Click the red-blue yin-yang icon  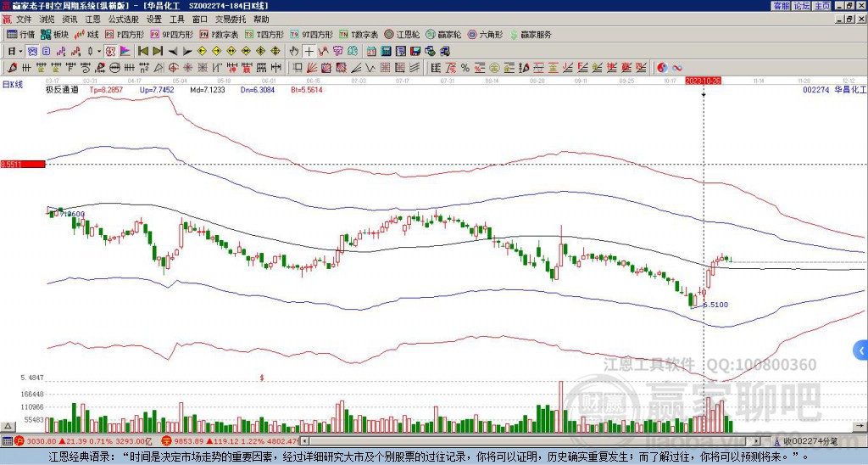pyautogui.click(x=662, y=68)
